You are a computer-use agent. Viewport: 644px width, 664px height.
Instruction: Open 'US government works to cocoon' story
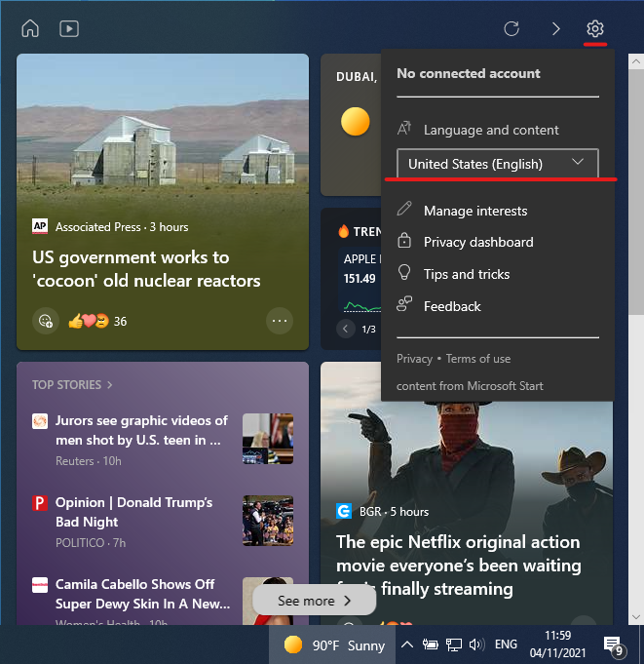click(x=146, y=269)
